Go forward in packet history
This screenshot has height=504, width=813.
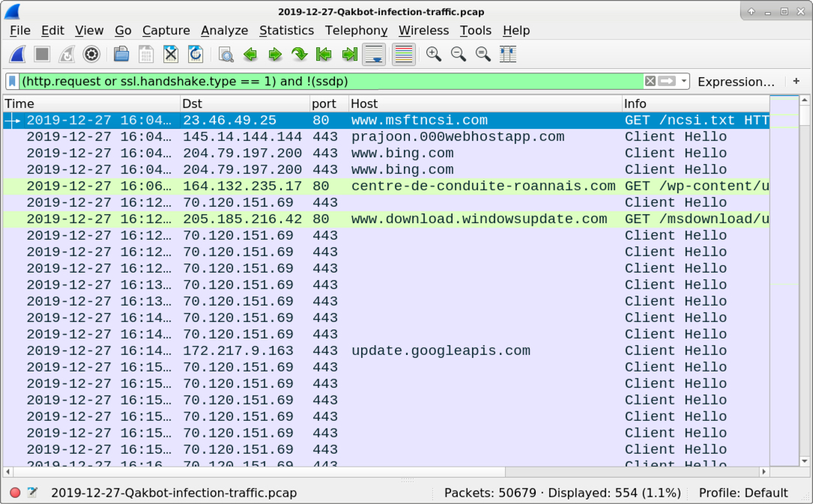pos(275,55)
